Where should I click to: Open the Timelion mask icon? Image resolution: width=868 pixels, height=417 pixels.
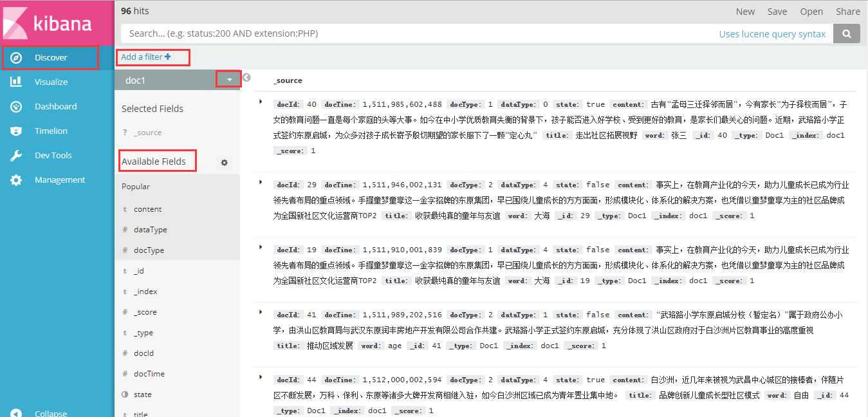[x=17, y=131]
